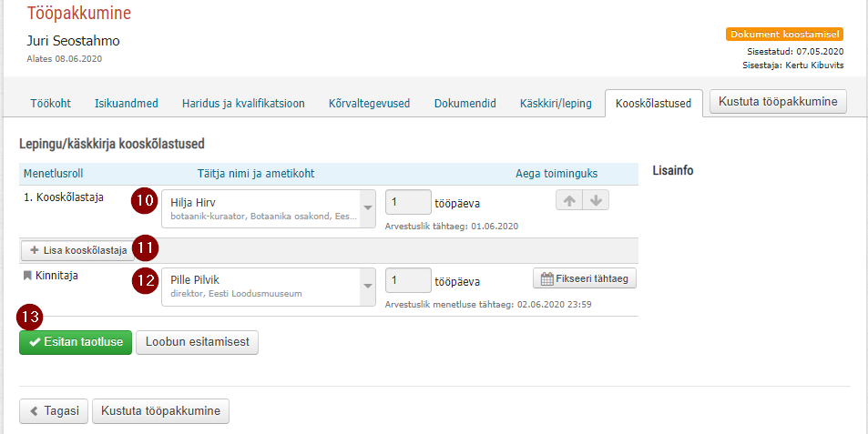Click Loobun esitamisest button
The image size is (868, 434).
click(197, 342)
